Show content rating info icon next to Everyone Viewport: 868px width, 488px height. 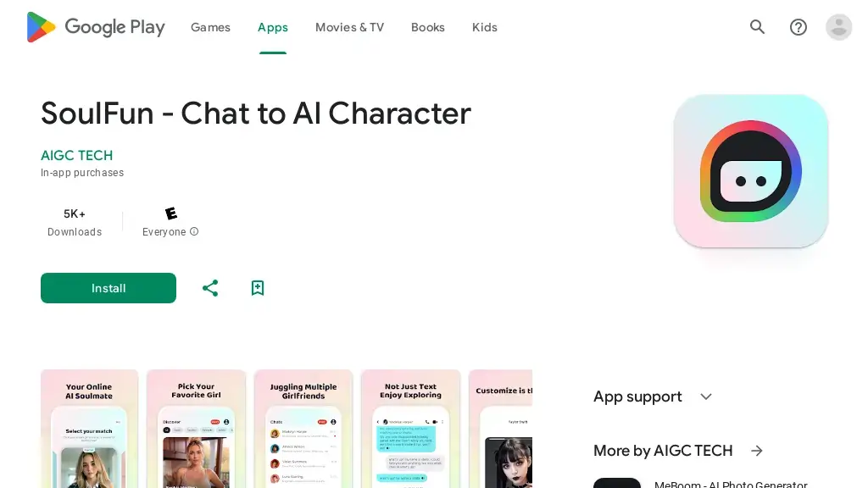click(x=194, y=231)
